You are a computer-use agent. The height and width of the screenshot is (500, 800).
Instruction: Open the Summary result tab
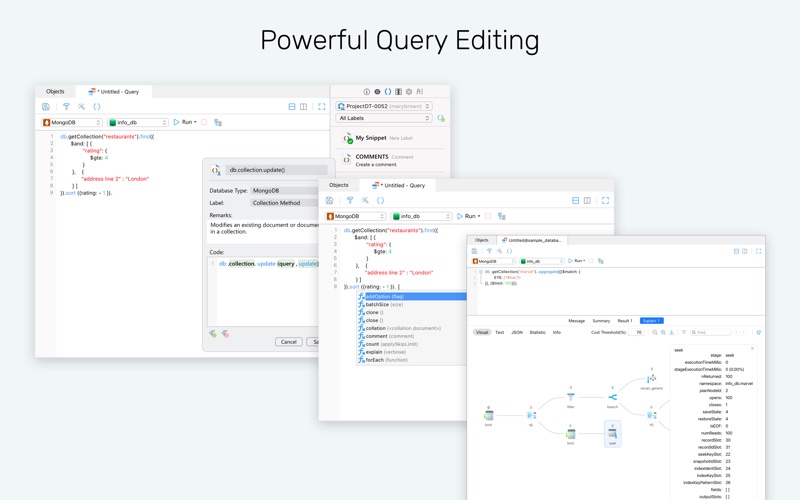[601, 321]
